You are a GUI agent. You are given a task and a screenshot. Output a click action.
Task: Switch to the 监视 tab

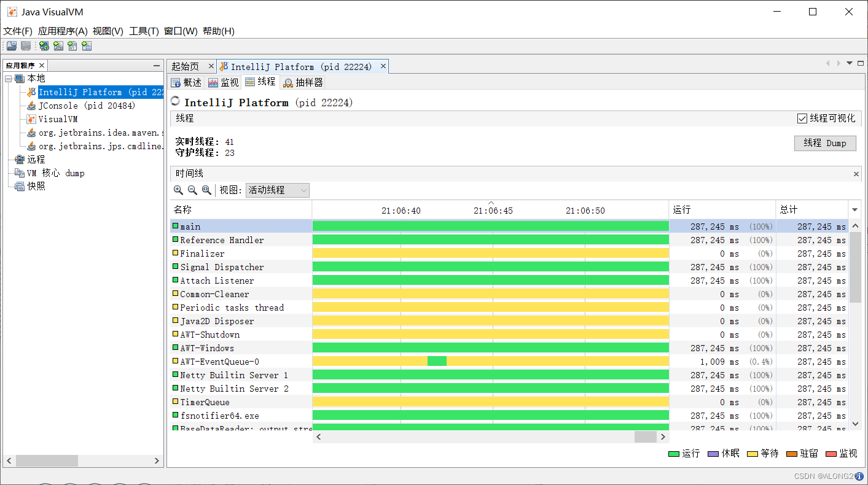coord(224,82)
